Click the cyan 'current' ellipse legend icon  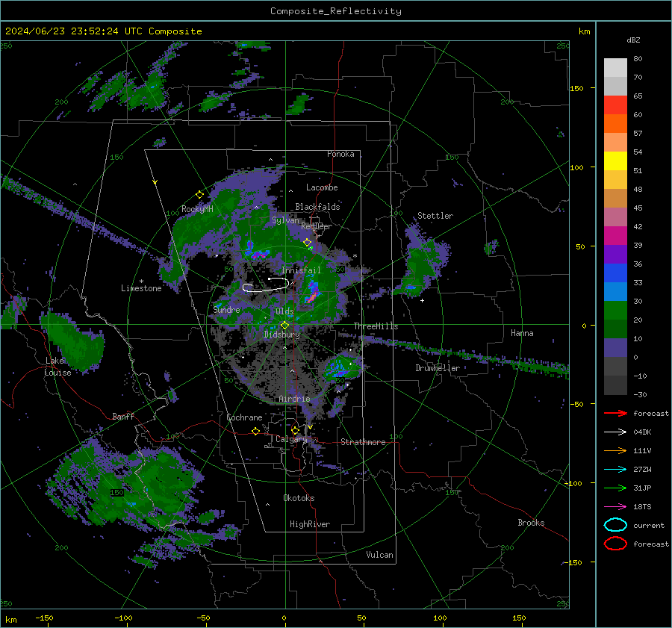[615, 525]
